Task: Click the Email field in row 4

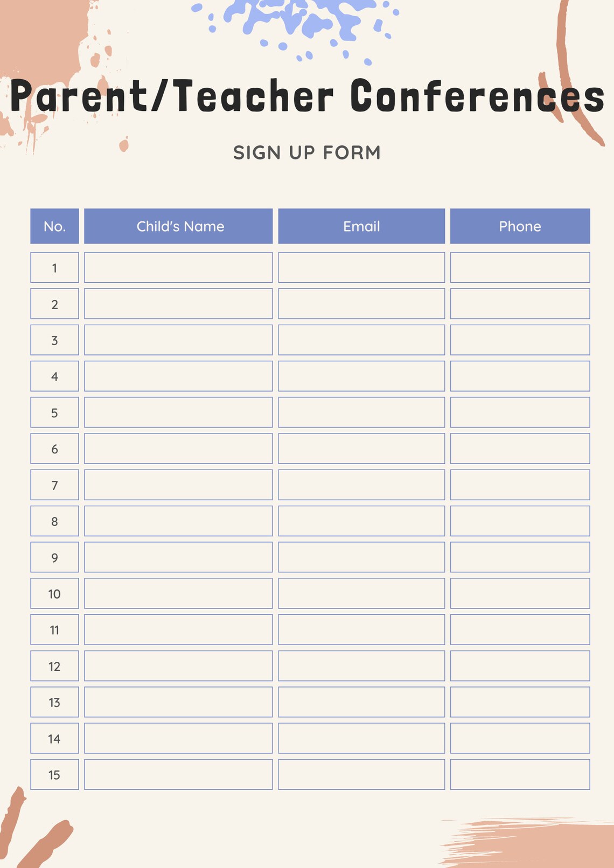Action: tap(361, 376)
